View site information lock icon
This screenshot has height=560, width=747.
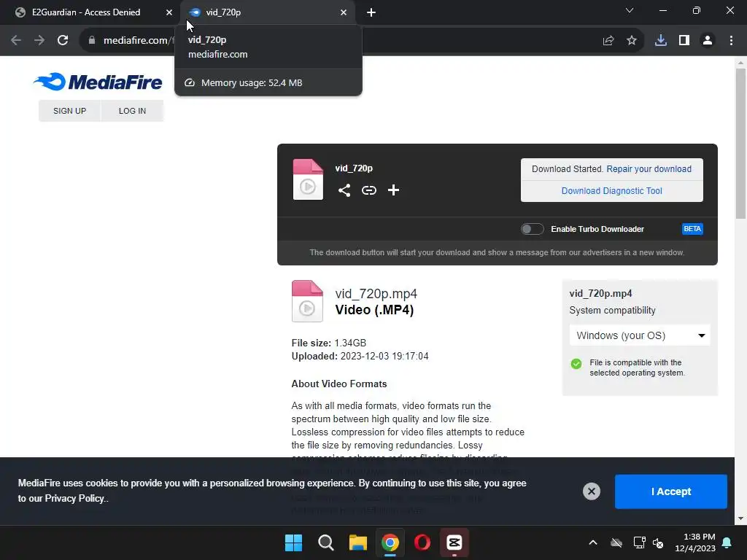(92, 41)
